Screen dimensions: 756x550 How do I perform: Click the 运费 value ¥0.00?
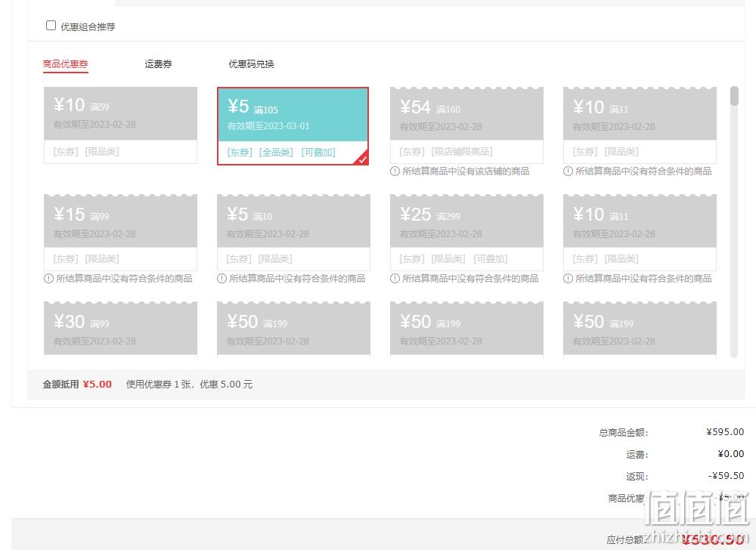tap(731, 454)
